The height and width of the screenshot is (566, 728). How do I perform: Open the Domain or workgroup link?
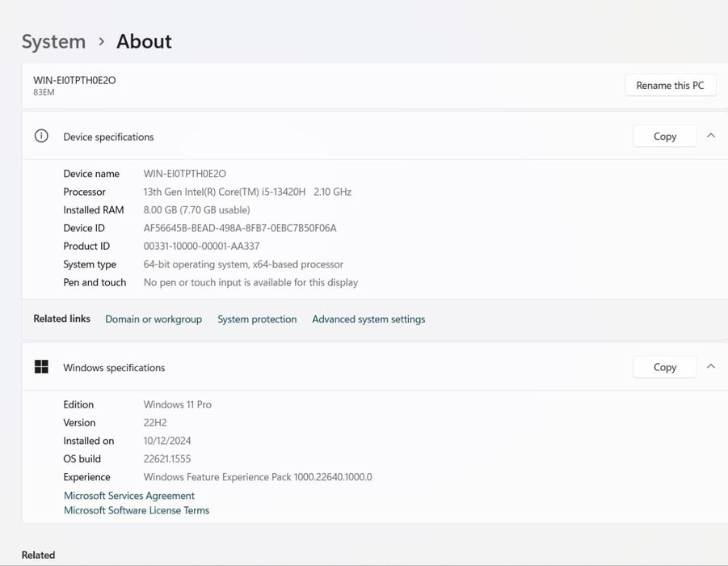coord(154,319)
